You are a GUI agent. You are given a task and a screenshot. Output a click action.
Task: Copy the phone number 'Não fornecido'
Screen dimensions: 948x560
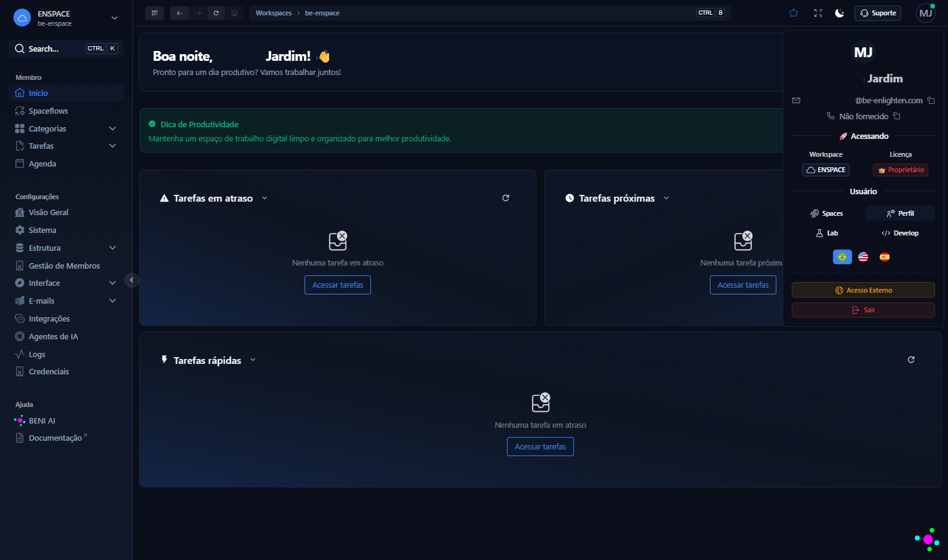pos(897,116)
